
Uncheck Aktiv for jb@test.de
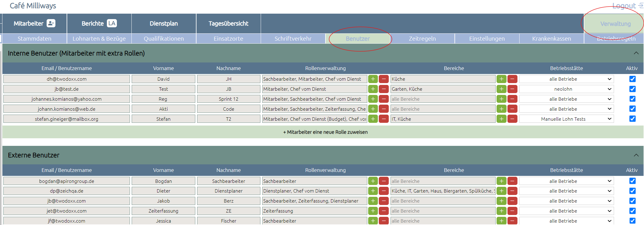[632, 89]
